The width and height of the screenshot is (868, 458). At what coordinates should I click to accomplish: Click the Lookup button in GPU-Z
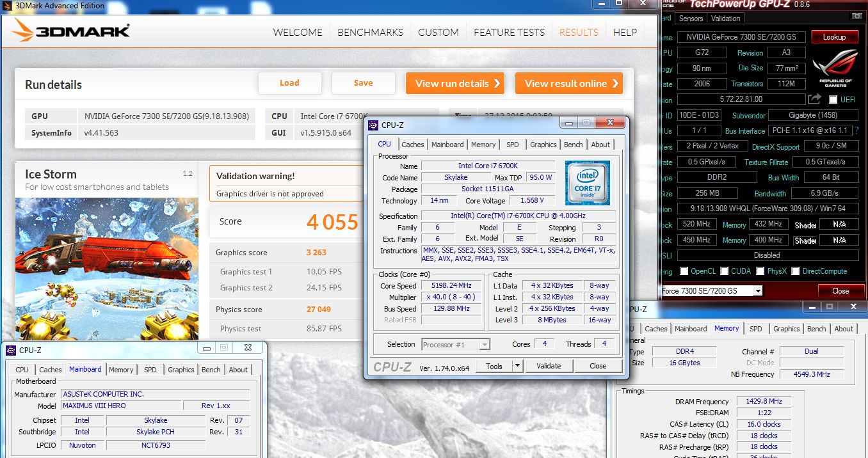(834, 37)
